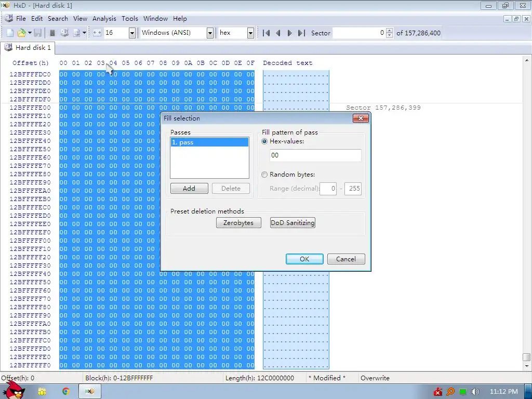Minimize the inner document window
Viewport: 532px width, 399px height.
pos(507,19)
